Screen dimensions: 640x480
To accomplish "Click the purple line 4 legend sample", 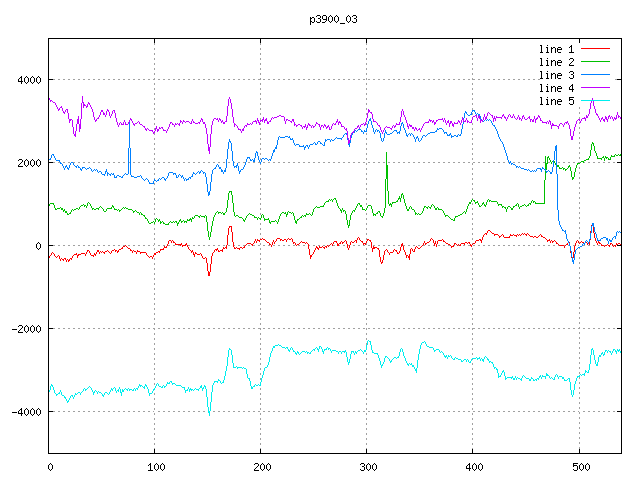I will coord(595,87).
